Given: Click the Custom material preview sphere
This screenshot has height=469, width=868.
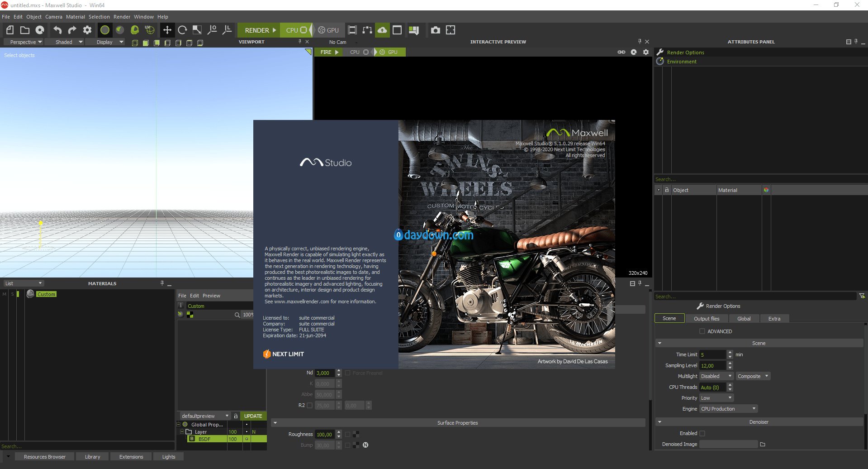Looking at the screenshot, I should point(30,294).
